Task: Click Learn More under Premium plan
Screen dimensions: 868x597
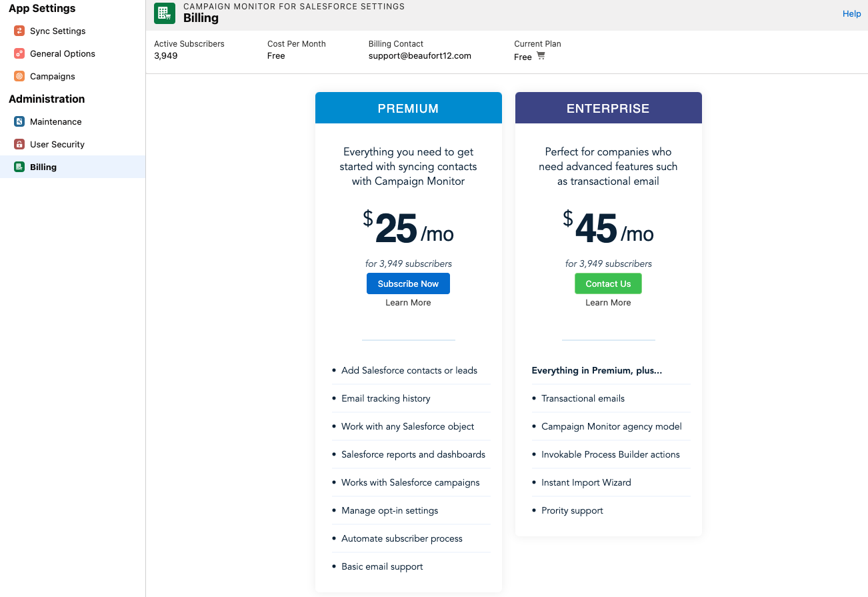Action: pyautogui.click(x=408, y=303)
